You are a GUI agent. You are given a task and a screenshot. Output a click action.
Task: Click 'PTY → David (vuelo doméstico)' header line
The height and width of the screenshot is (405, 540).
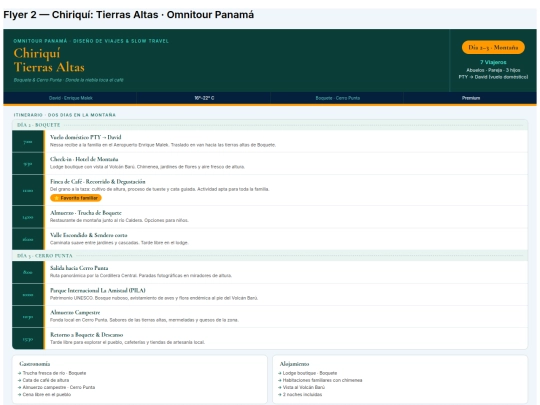point(493,77)
